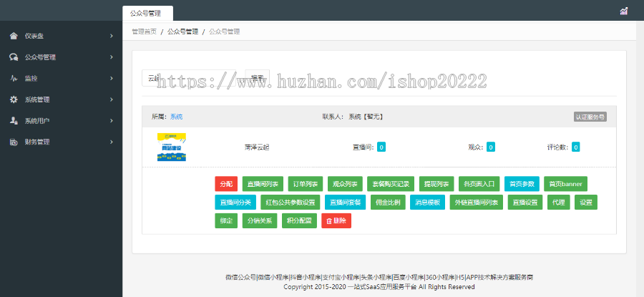The width and height of the screenshot is (644, 297).
Task: Click the red 删除 button
Action: [336, 221]
